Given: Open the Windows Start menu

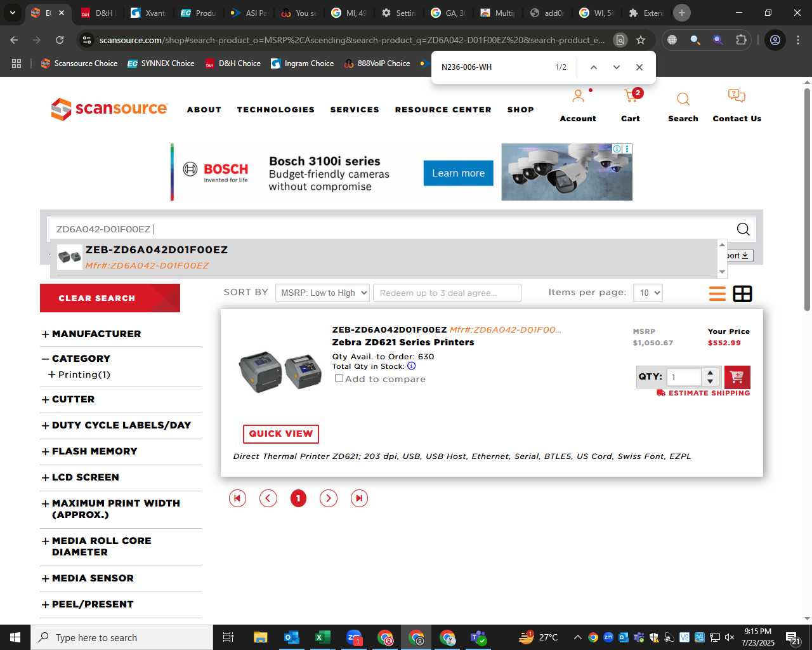Looking at the screenshot, I should 15,637.
